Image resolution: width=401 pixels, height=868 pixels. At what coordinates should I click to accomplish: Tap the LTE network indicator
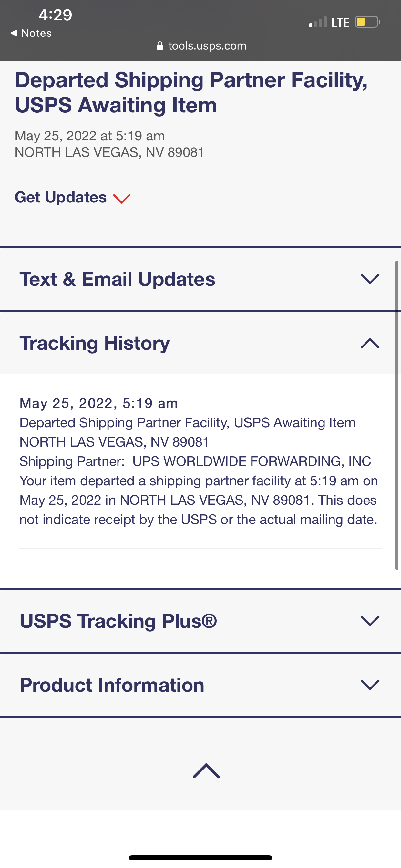[x=340, y=23]
